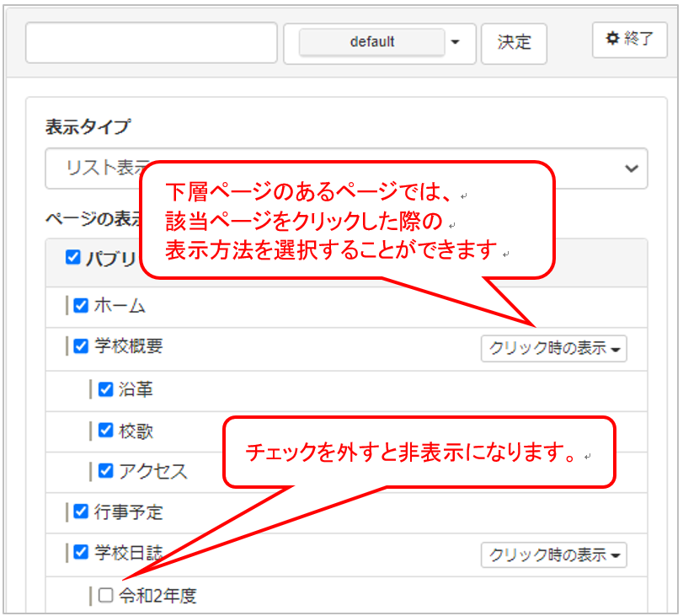Viewport: 683px width, 616px height.
Task: Select the ホーム page label
Action: (x=120, y=306)
